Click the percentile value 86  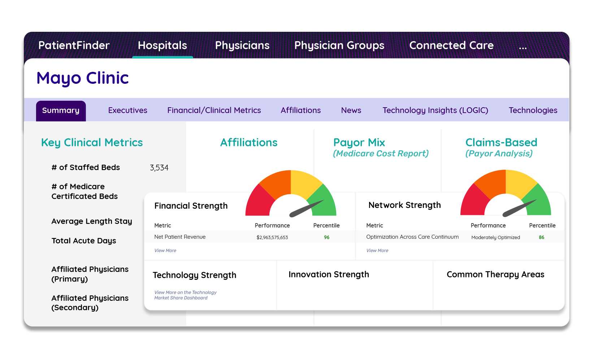(542, 238)
